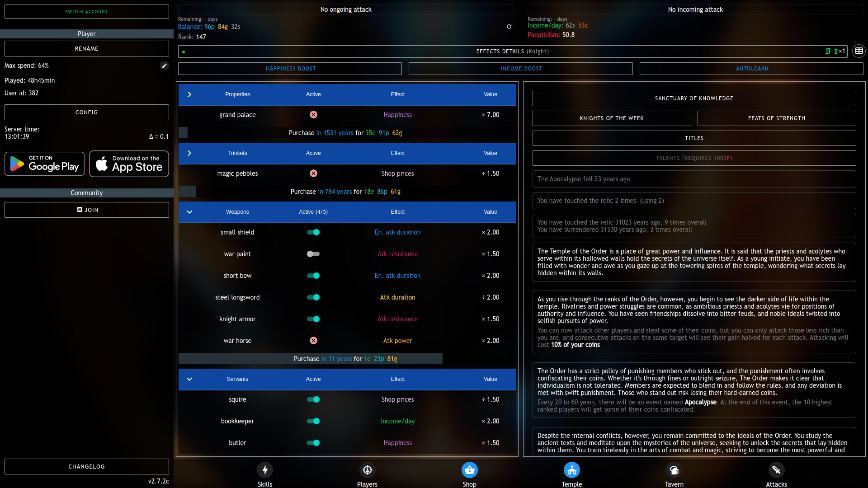Navigate to the Temple icon
The height and width of the screenshot is (488, 868).
click(571, 470)
